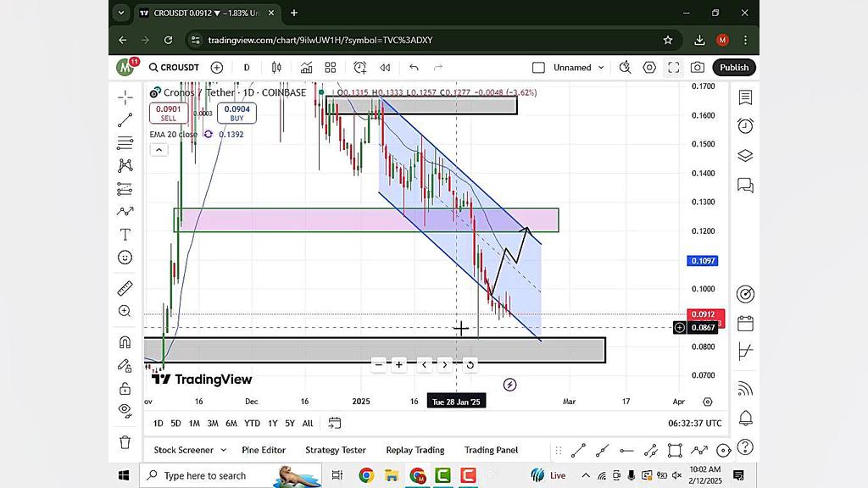The height and width of the screenshot is (488, 868).
Task: Select the Text drawing tool
Action: [125, 235]
